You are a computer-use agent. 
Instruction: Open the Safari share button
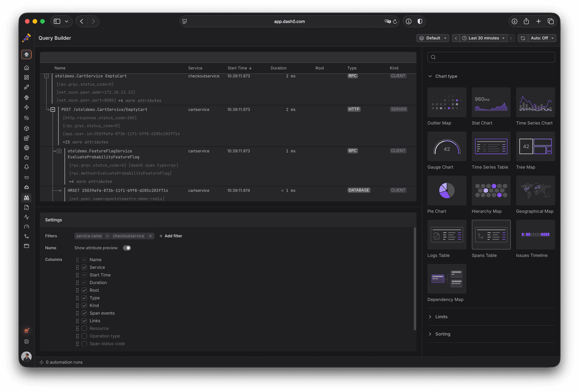coord(526,21)
